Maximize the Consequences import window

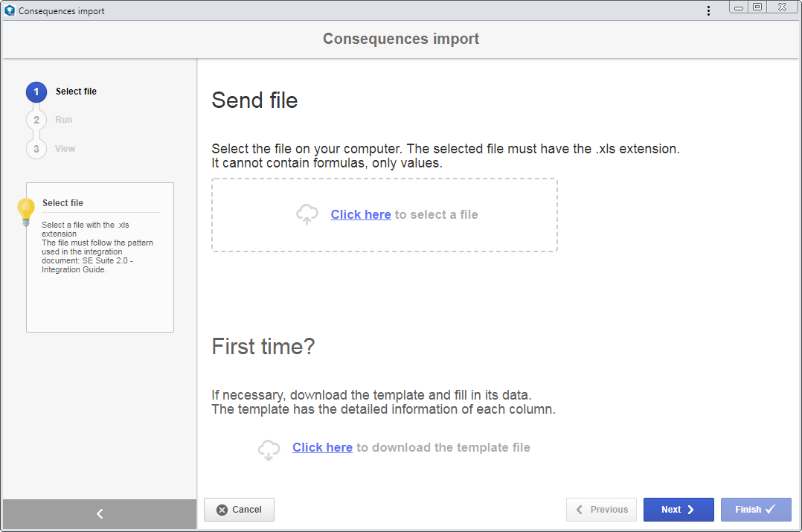(x=757, y=7)
